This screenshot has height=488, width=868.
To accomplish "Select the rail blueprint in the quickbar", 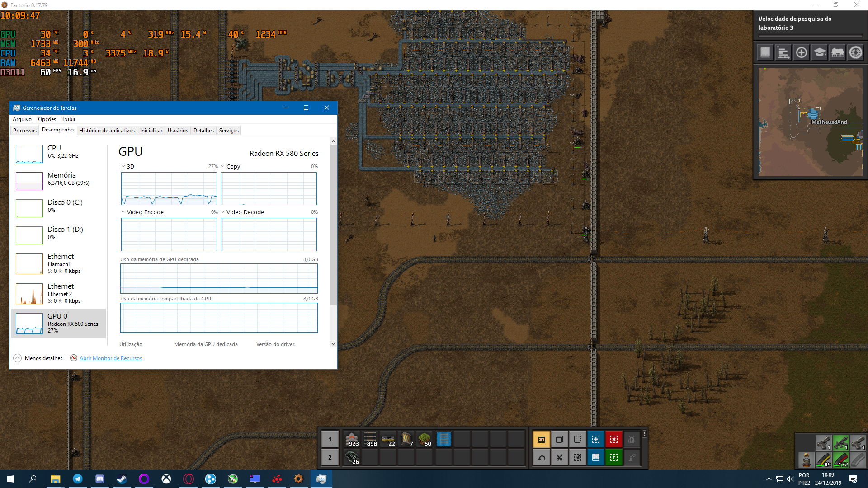I will pyautogui.click(x=443, y=439).
